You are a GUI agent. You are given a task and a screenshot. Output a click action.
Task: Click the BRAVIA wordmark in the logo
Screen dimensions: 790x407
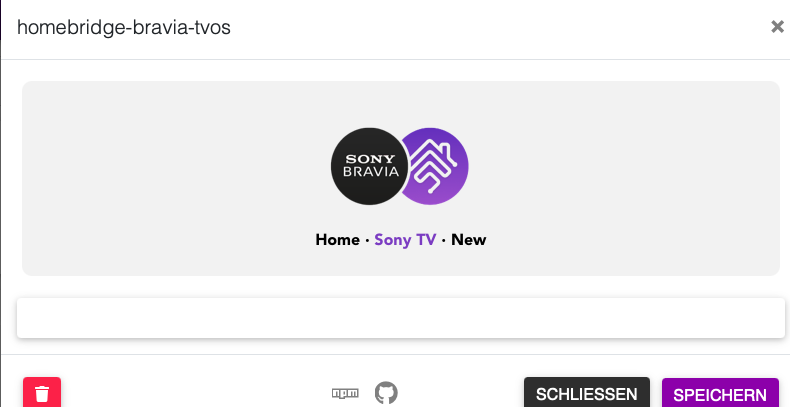[371, 172]
